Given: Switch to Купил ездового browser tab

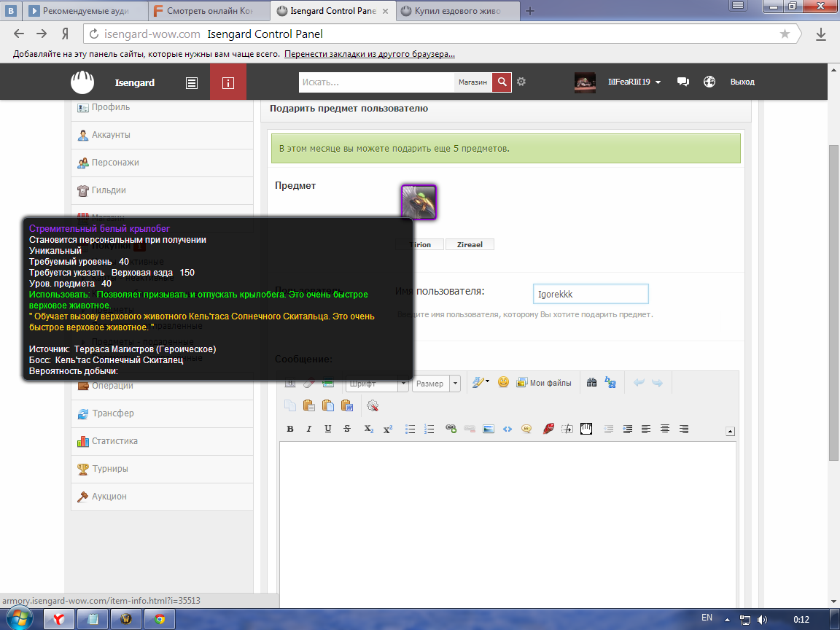Looking at the screenshot, I should point(458,11).
